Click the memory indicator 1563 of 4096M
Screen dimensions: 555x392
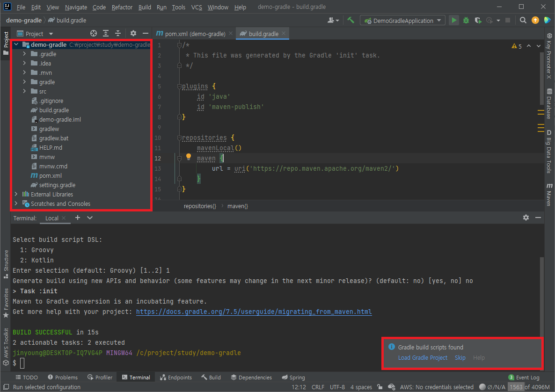coord(530,387)
